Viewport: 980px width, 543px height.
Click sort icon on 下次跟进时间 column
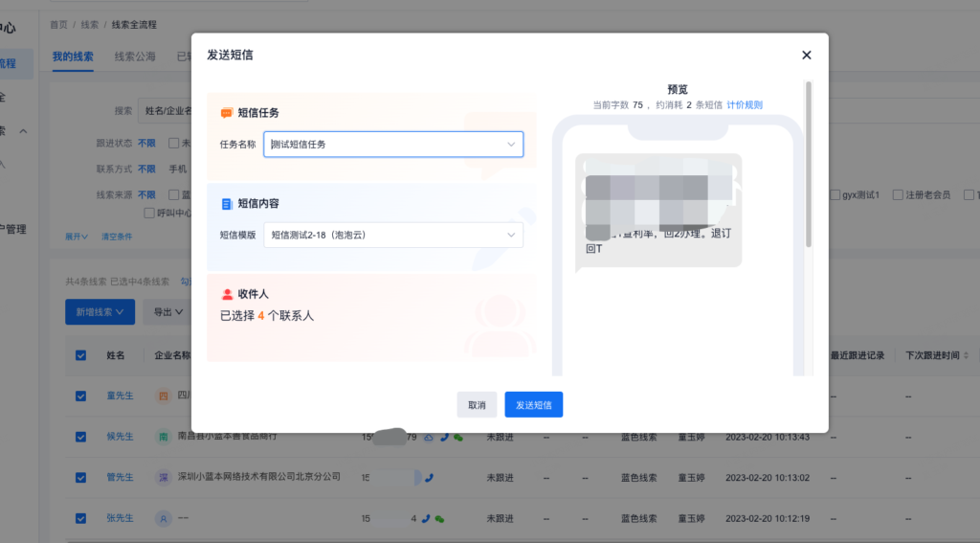click(966, 355)
